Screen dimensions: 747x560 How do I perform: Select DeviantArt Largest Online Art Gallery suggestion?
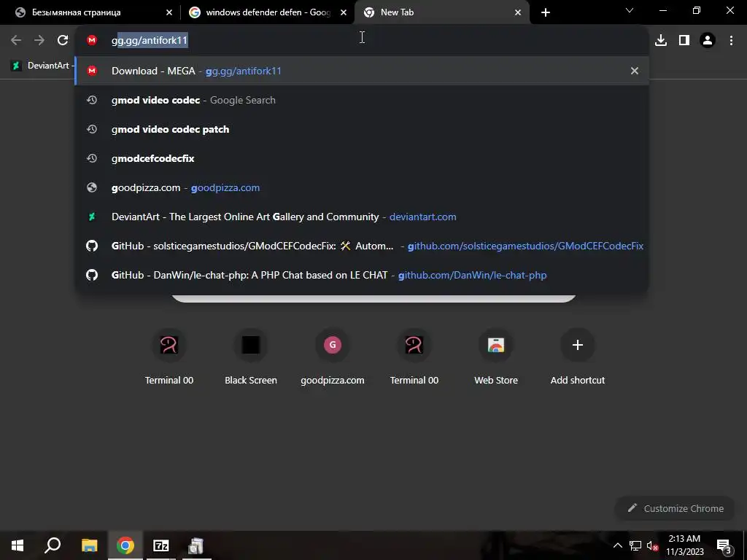tap(362, 217)
